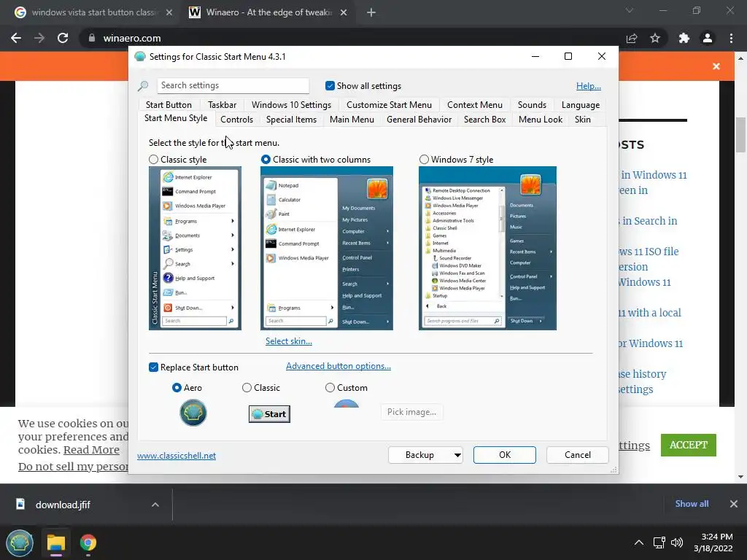
Task: Open Chrome tab search dropdown arrow
Action: [630, 10]
